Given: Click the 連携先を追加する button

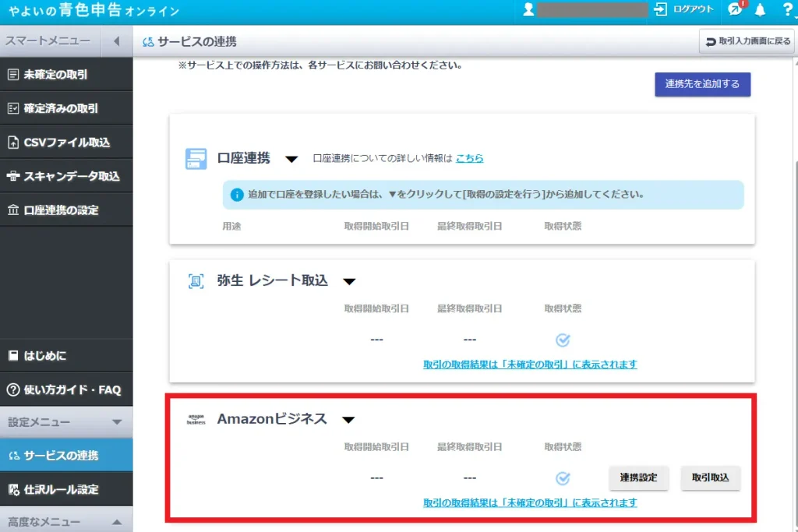Looking at the screenshot, I should click(702, 84).
